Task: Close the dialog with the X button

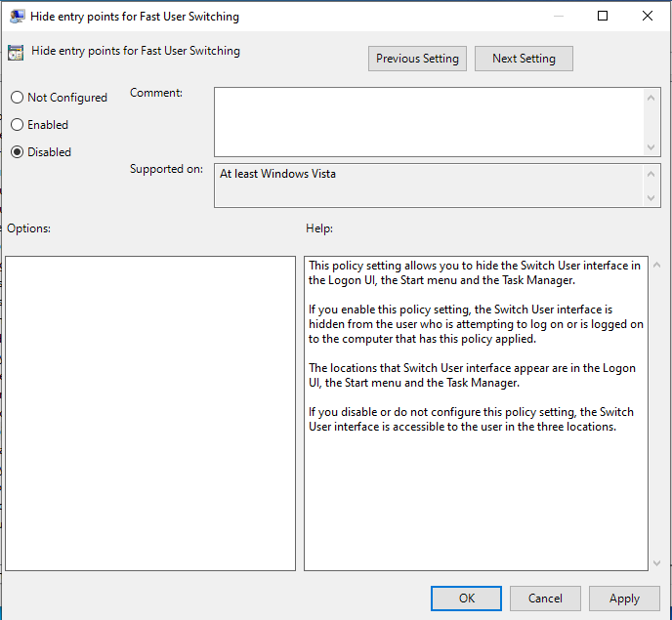Action: click(x=648, y=16)
